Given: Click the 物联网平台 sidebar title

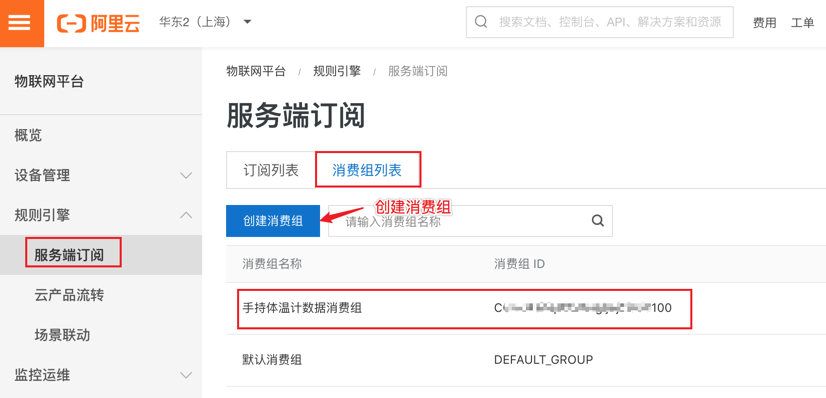Looking at the screenshot, I should (x=49, y=82).
